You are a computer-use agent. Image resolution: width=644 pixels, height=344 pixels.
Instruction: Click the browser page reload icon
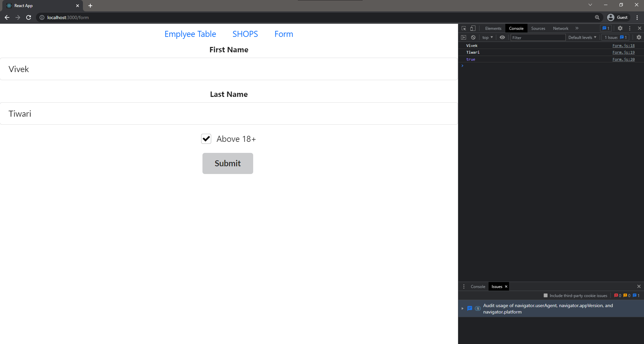pos(29,17)
